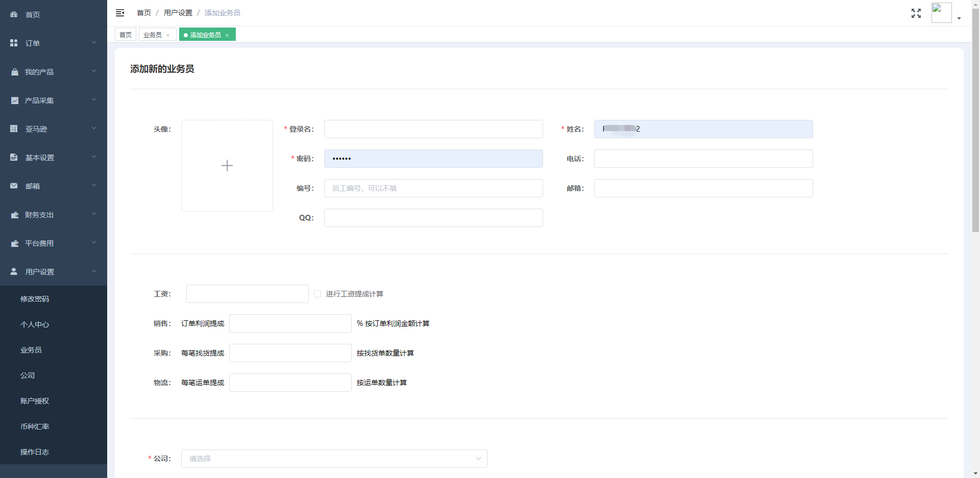980x478 pixels.
Task: Click the sidebar collapse hamburger icon
Action: (x=120, y=13)
